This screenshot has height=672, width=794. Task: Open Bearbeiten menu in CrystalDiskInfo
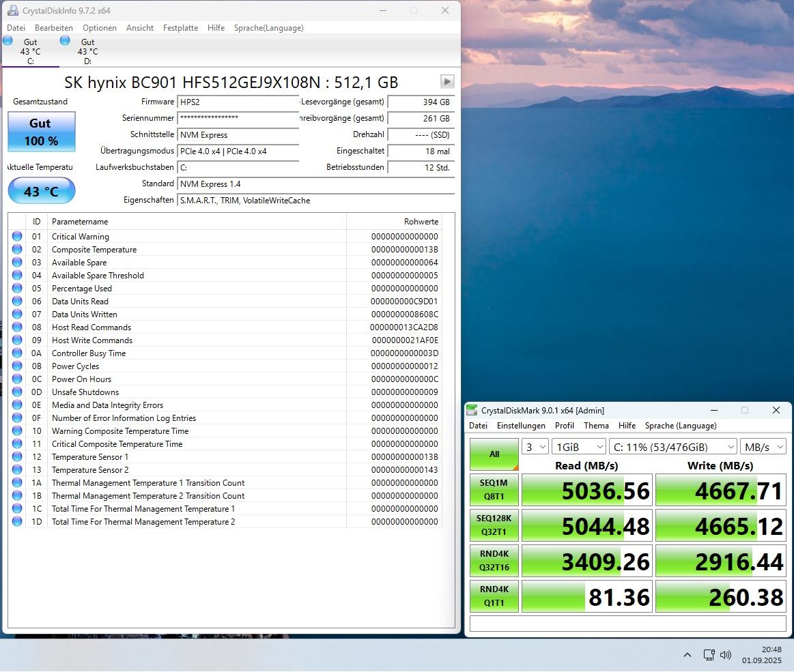54,28
